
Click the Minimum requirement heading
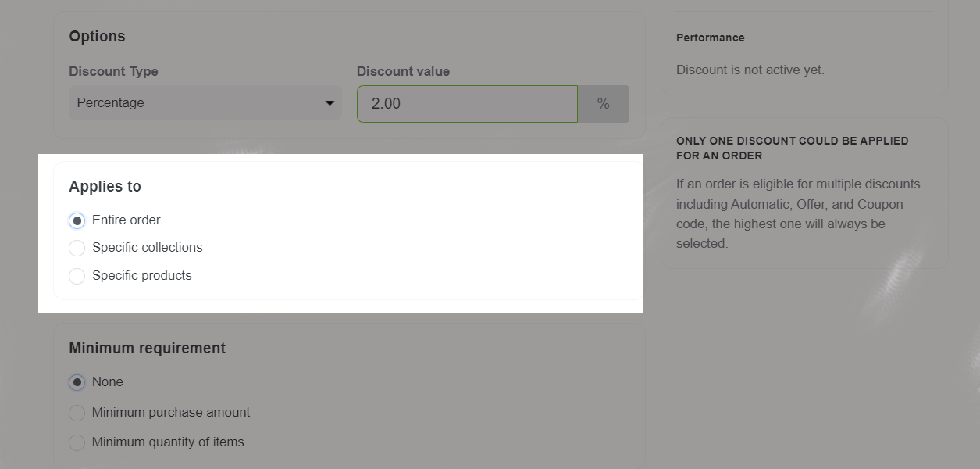point(147,349)
